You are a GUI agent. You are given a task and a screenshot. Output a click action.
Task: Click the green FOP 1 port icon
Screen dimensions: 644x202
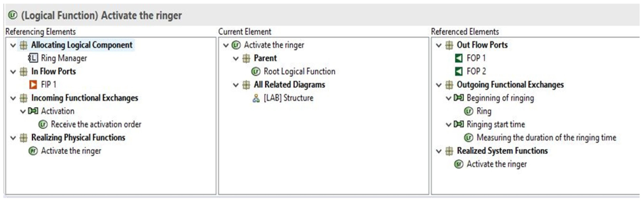(458, 58)
